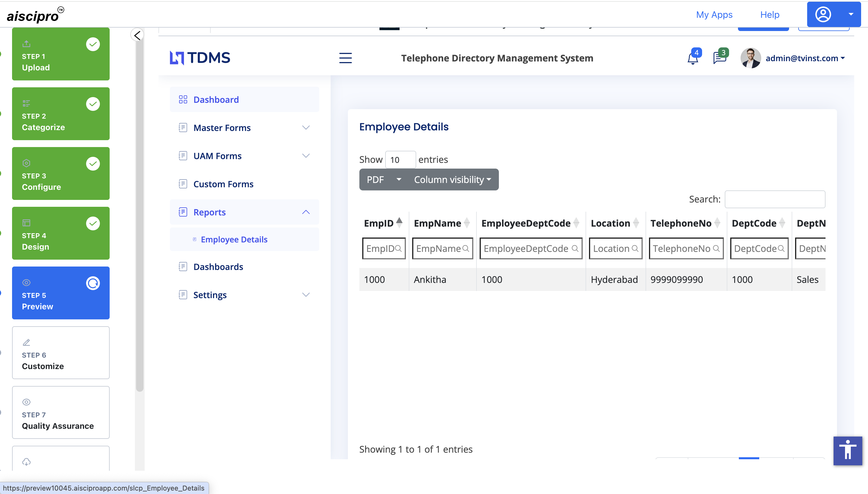Click the PDF export button
The image size is (868, 494).
pos(376,180)
